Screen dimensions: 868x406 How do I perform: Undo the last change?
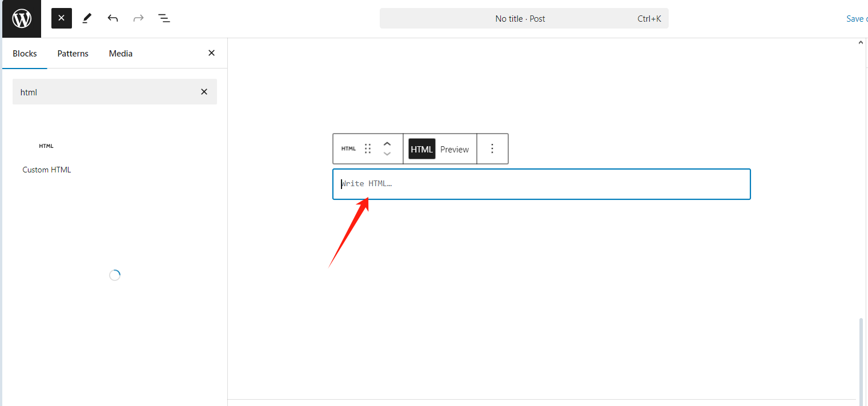pyautogui.click(x=112, y=18)
